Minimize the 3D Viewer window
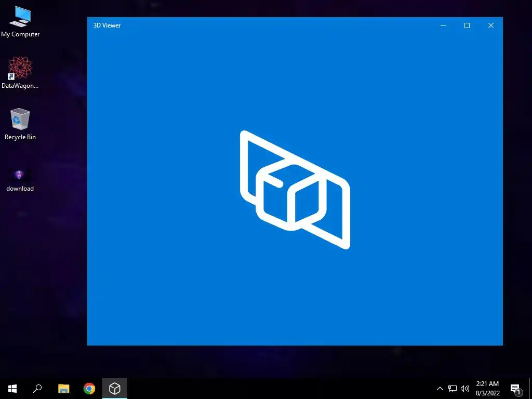Image resolution: width=532 pixels, height=399 pixels. 443,25
